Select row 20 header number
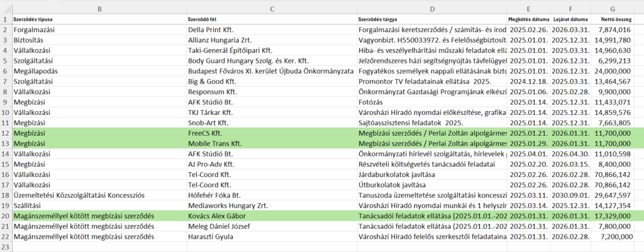The height and width of the screenshot is (252, 644). click(6, 216)
